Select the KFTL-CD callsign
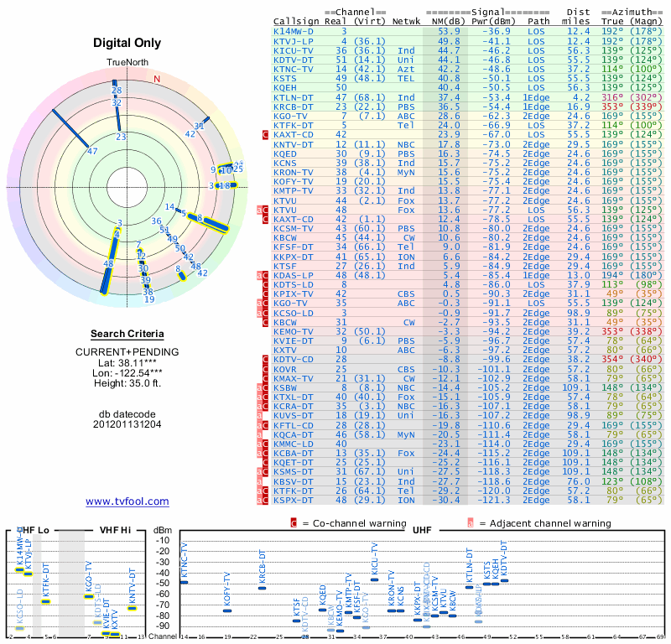 294,426
